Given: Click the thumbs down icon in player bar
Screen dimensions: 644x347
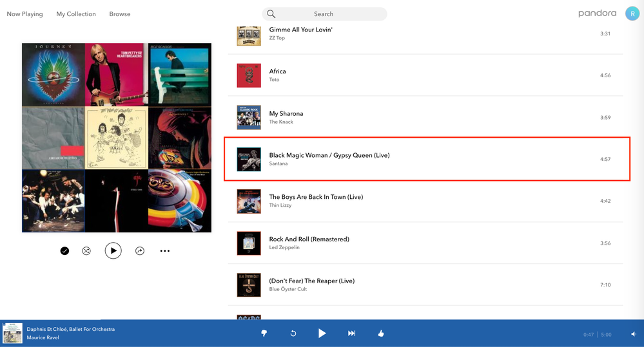Looking at the screenshot, I should [x=264, y=333].
